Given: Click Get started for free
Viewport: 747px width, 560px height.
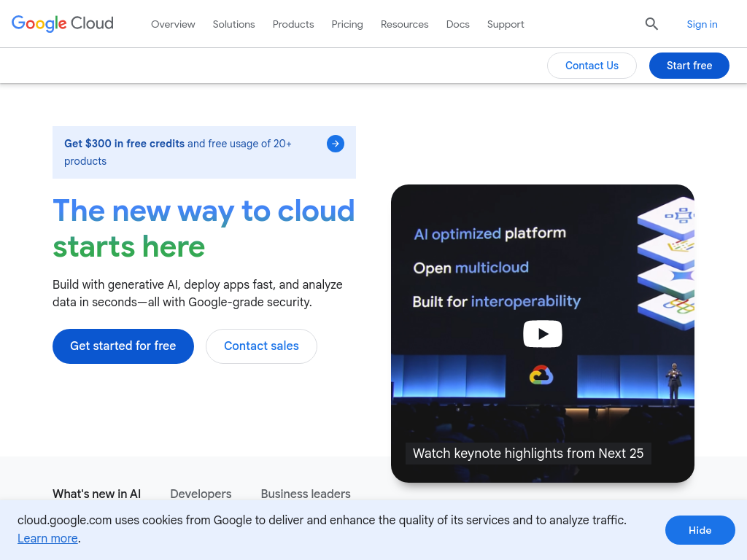Looking at the screenshot, I should pyautogui.click(x=123, y=346).
